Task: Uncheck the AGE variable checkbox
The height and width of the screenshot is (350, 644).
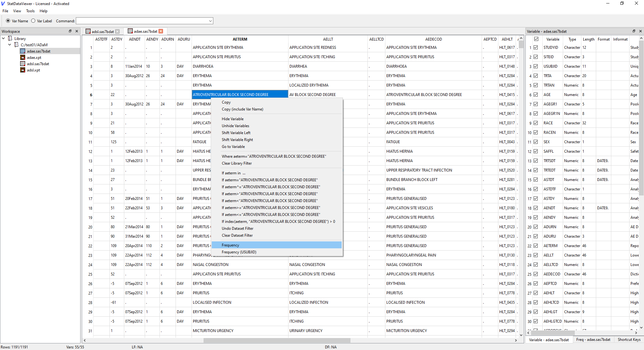Action: [x=536, y=95]
